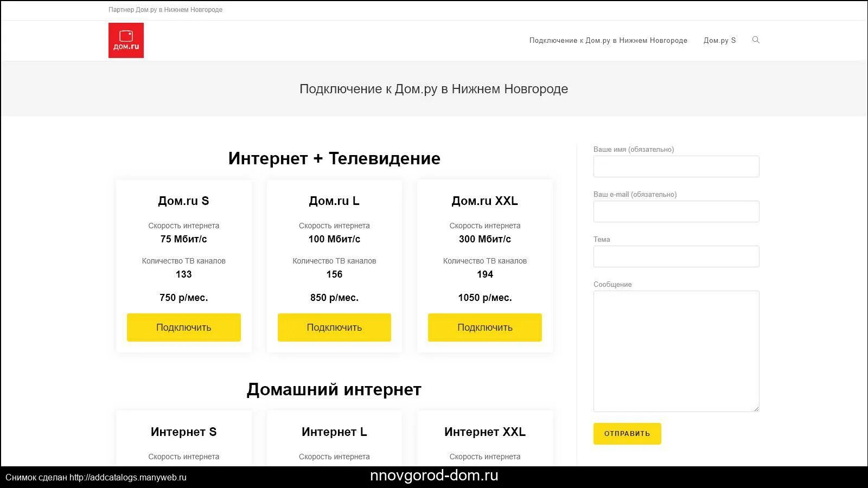The width and height of the screenshot is (868, 488).
Task: Click 'Количество ТВ каналов' label in Дом.ru S card
Action: point(184,261)
